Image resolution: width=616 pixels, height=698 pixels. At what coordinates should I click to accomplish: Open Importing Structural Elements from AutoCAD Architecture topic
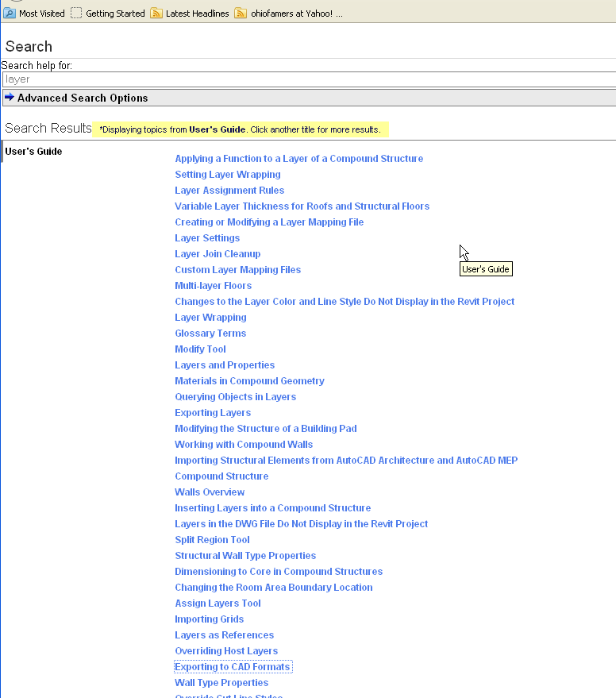346,461
